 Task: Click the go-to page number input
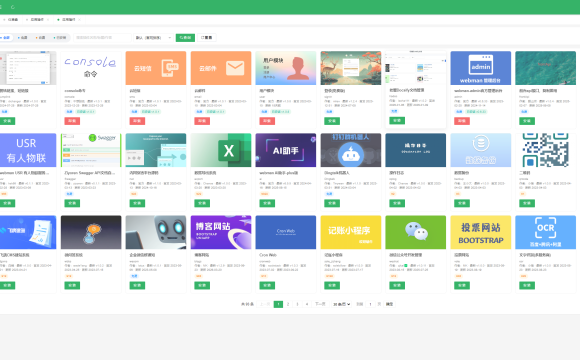pyautogui.click(x=370, y=304)
